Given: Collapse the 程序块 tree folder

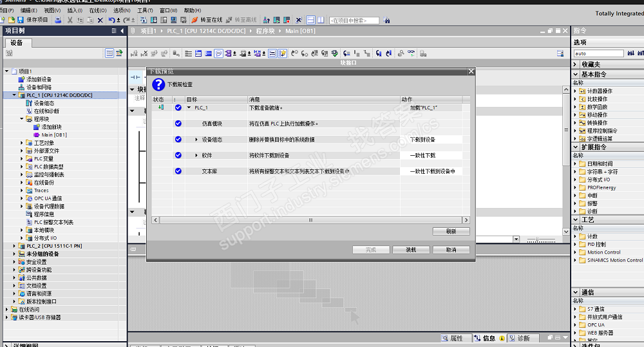Looking at the screenshot, I should (21, 119).
